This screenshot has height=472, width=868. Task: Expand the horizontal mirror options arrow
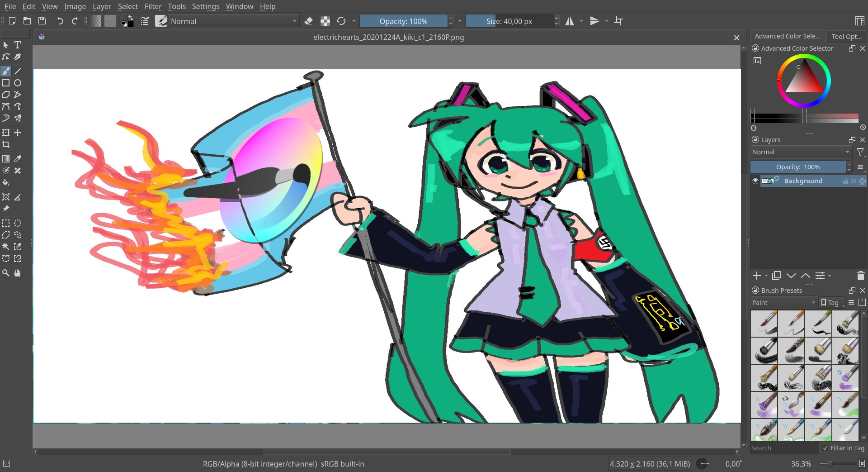click(x=581, y=21)
